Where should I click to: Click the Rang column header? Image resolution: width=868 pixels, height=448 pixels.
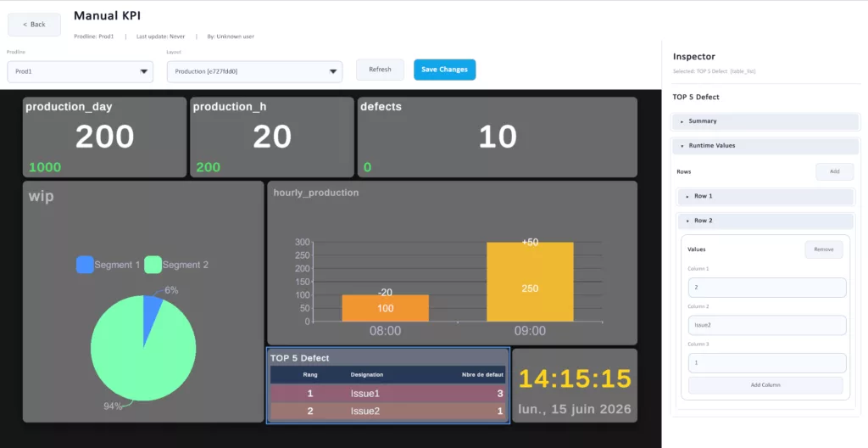pos(310,375)
